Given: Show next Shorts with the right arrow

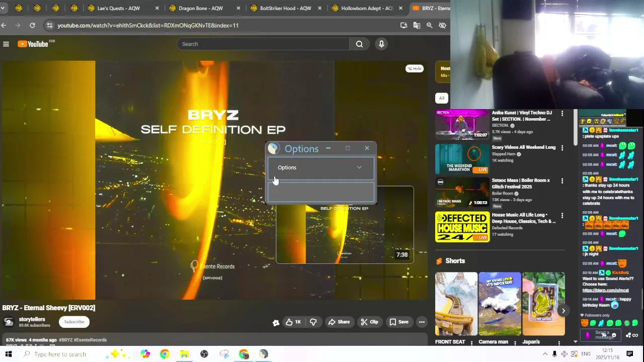Looking at the screenshot, I should tap(563, 311).
